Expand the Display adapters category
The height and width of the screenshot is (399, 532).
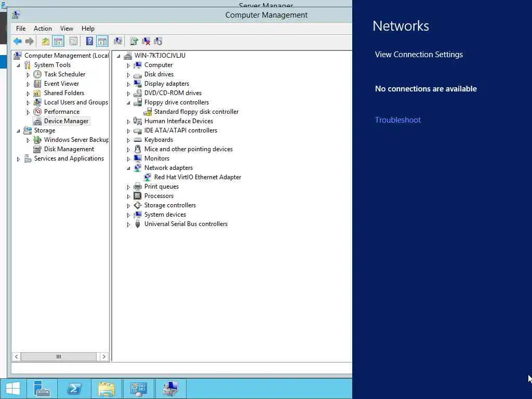(x=128, y=84)
